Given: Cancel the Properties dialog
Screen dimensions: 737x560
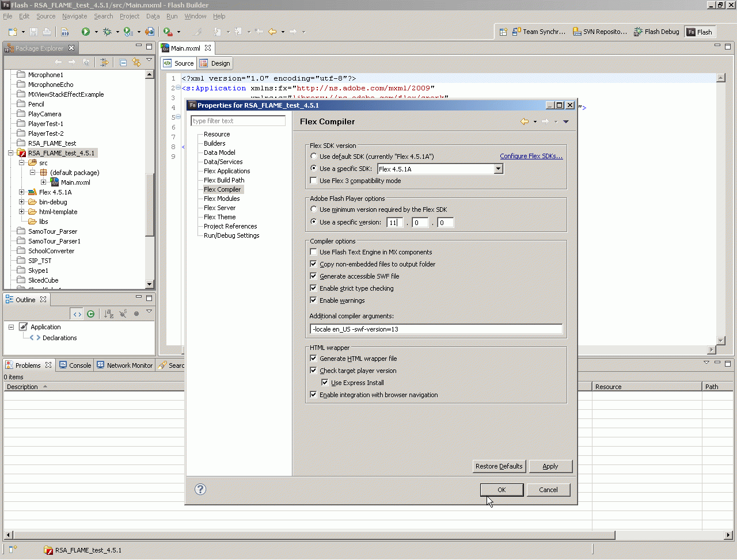Looking at the screenshot, I should coord(548,490).
